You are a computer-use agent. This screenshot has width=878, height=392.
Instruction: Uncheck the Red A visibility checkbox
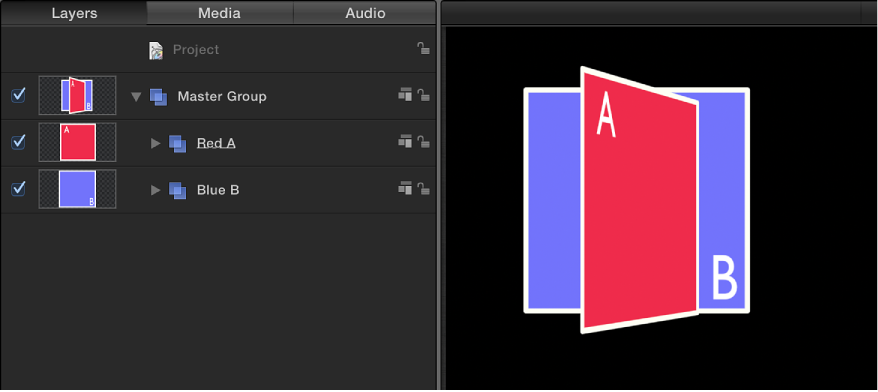point(18,142)
